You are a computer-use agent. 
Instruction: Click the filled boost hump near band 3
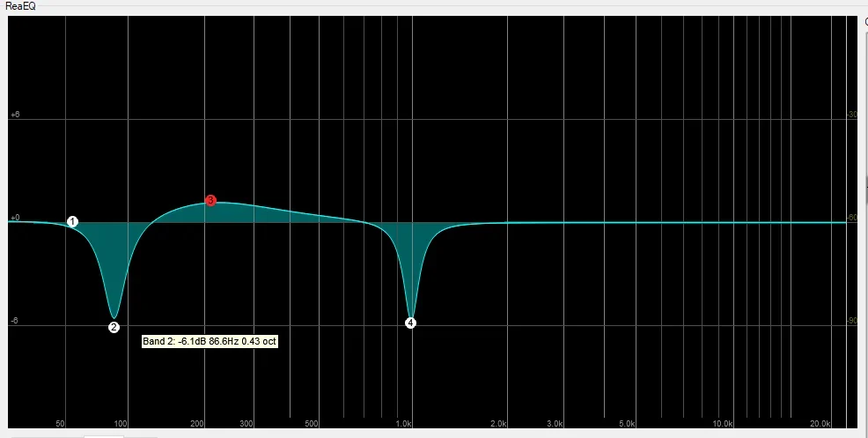(x=238, y=213)
